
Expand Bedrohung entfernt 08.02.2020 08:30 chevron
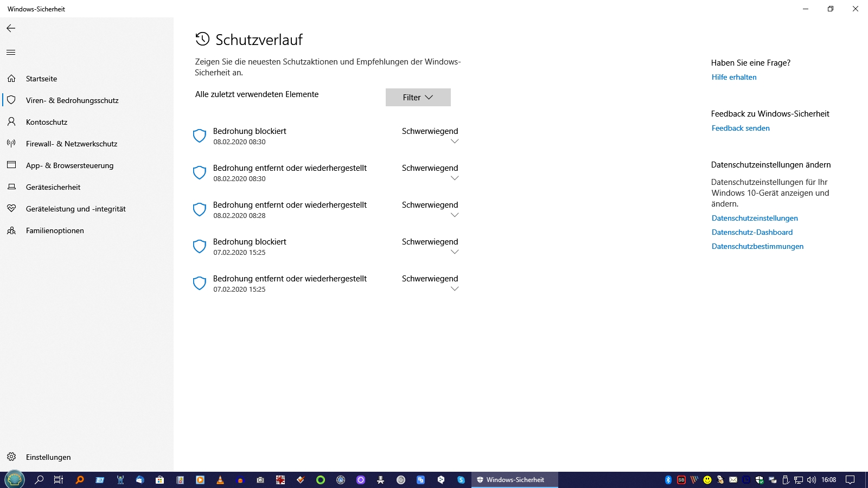coord(455,178)
